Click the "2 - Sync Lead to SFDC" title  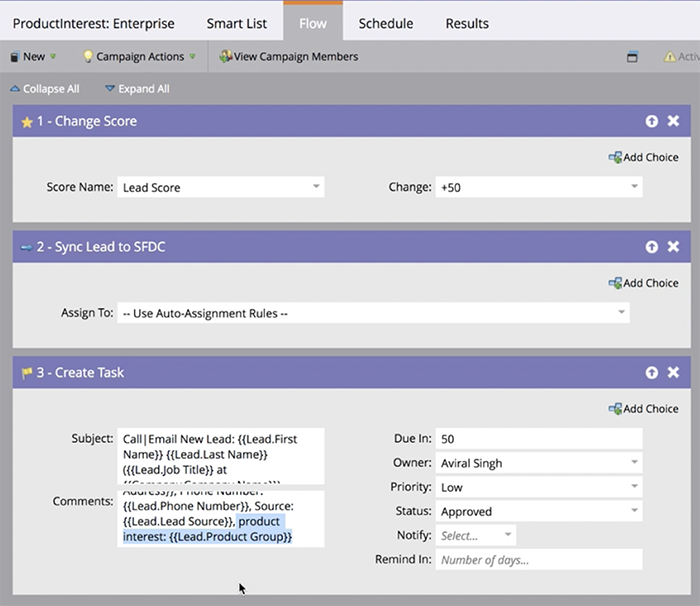point(101,247)
